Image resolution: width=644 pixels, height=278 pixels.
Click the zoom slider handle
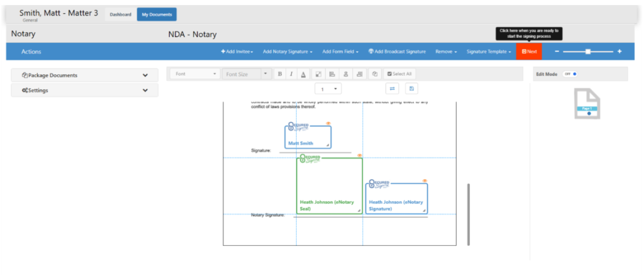[588, 52]
